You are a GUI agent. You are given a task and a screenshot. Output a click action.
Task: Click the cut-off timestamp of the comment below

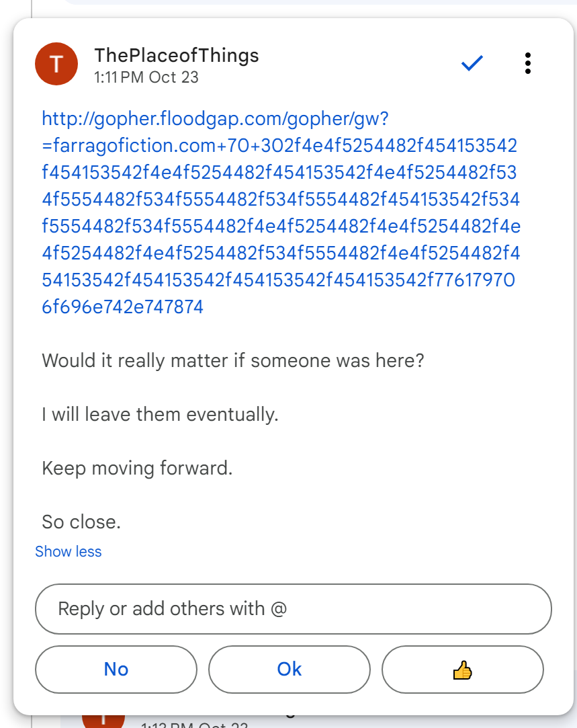(195, 725)
